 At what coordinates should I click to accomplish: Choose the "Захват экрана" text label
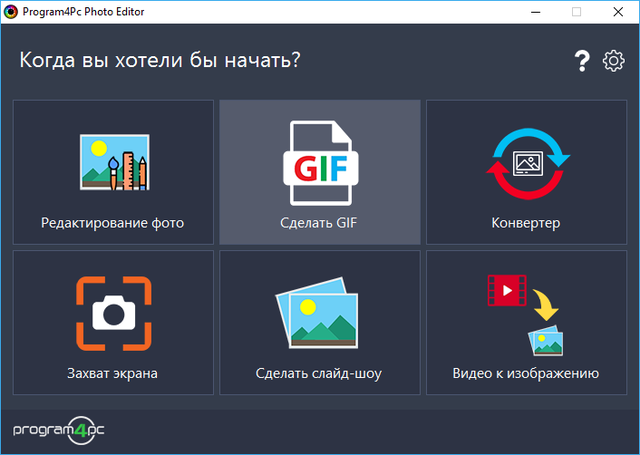point(113,374)
